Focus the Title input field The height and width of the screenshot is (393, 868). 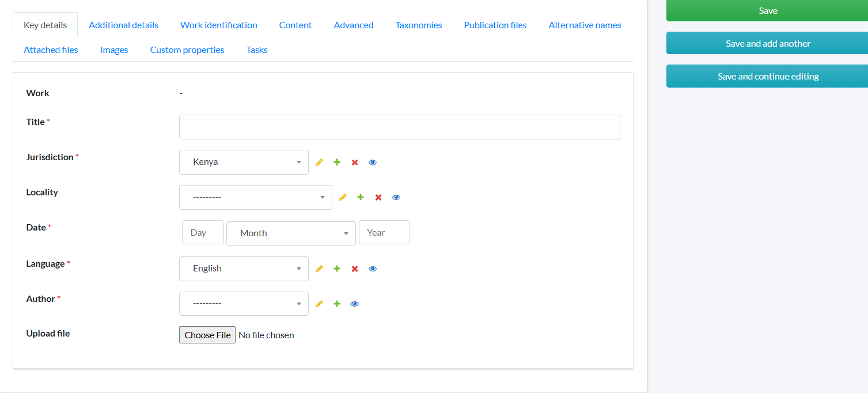(400, 127)
